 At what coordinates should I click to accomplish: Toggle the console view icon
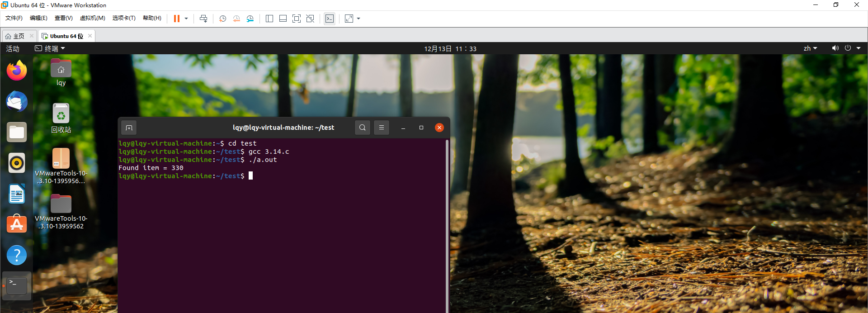pyautogui.click(x=330, y=19)
